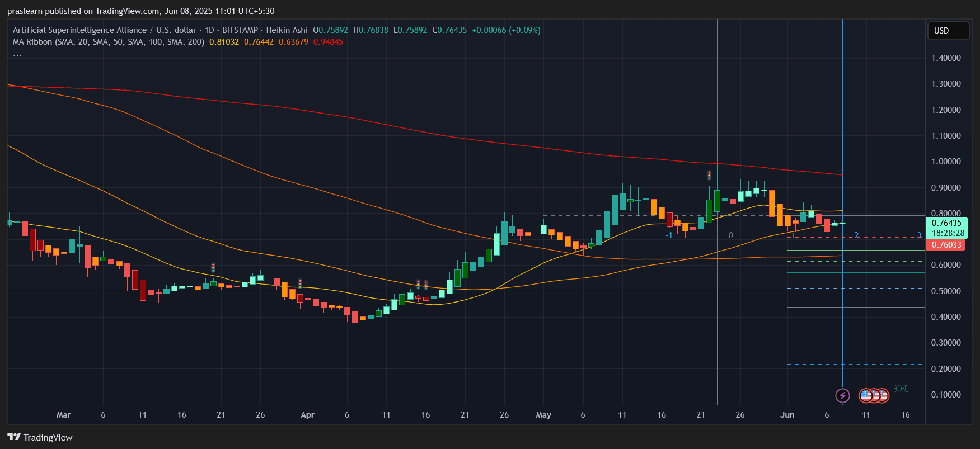Click the traffic light marker in early April
This screenshot has width=980, height=449.
point(300,283)
